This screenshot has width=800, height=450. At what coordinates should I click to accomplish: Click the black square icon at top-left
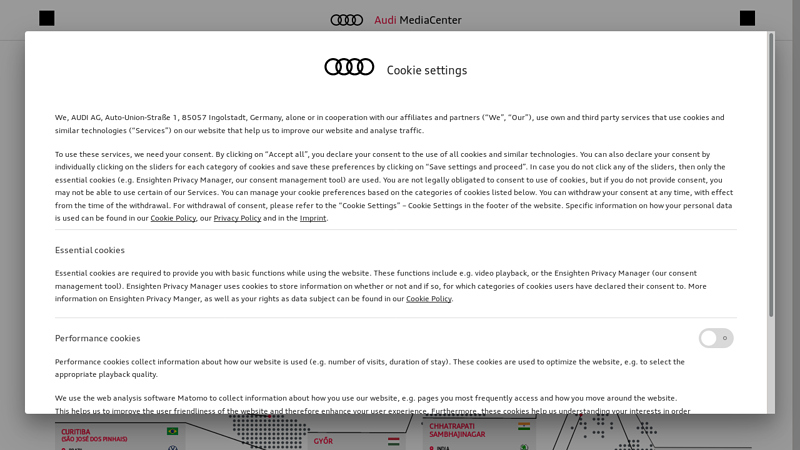(x=46, y=18)
